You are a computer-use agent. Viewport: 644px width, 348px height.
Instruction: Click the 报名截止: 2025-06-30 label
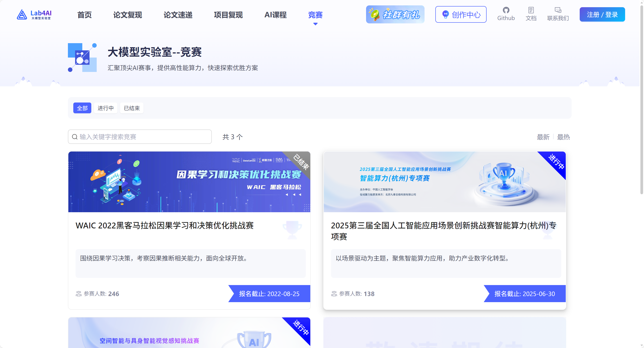point(525,294)
